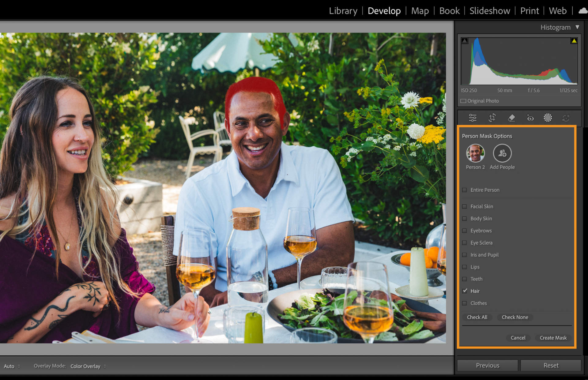Open the Masking tool icon

[548, 118]
